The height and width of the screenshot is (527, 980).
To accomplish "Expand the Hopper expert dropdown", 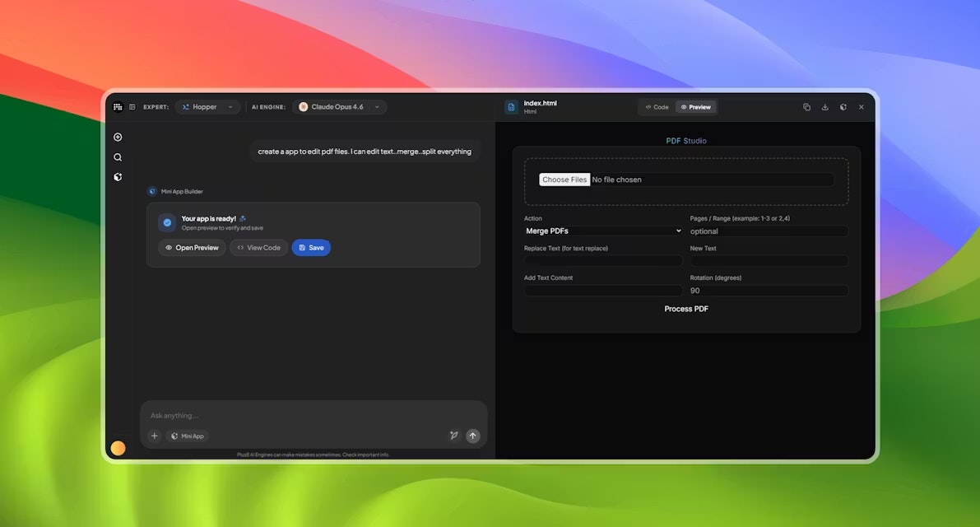I will (x=207, y=107).
